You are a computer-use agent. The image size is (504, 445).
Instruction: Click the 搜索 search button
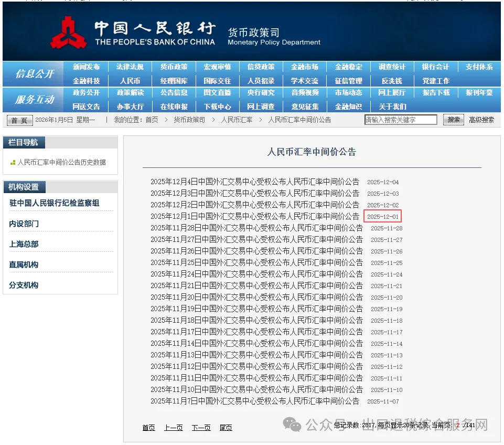tap(453, 119)
